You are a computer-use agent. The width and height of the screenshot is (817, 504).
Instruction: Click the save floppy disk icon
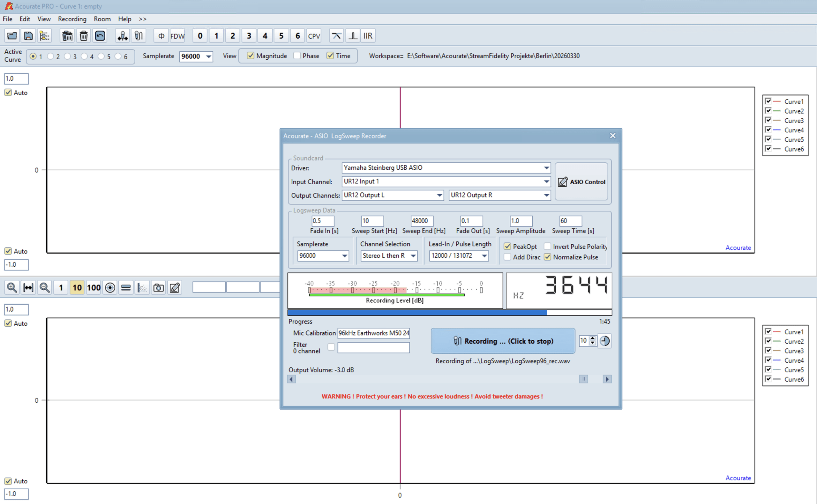pos(28,36)
